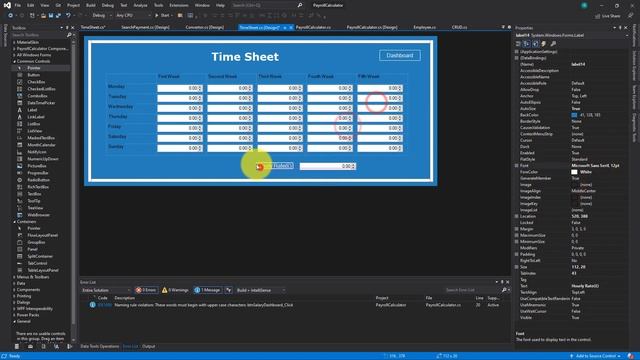Click the Undo toolbar icon
The height and width of the screenshot is (360, 640).
(x=68, y=16)
